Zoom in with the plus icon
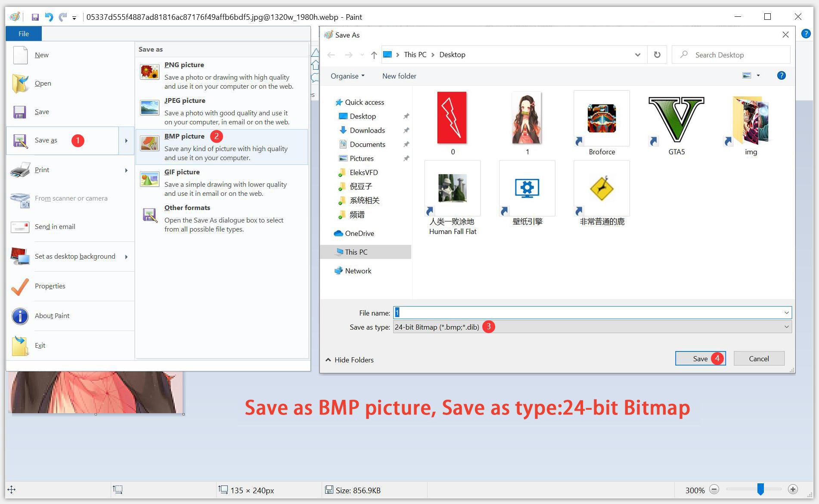This screenshot has width=819, height=504. [793, 489]
